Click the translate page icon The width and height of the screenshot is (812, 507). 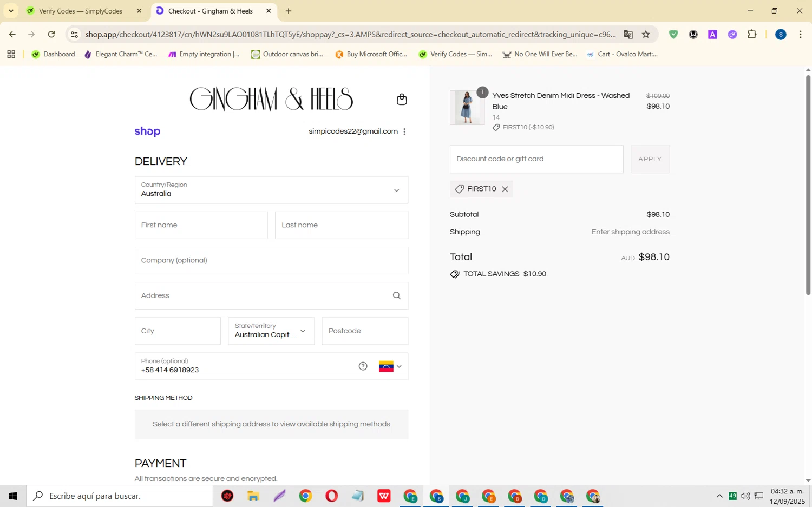tap(628, 34)
